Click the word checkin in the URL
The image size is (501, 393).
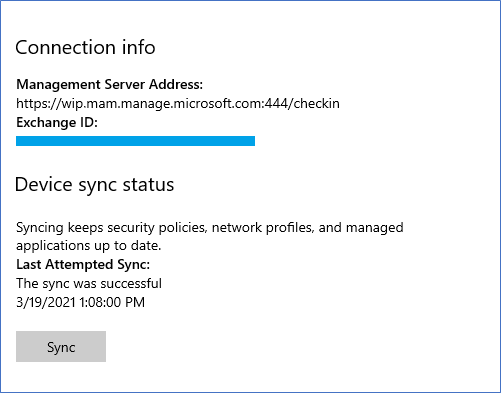[x=317, y=104]
